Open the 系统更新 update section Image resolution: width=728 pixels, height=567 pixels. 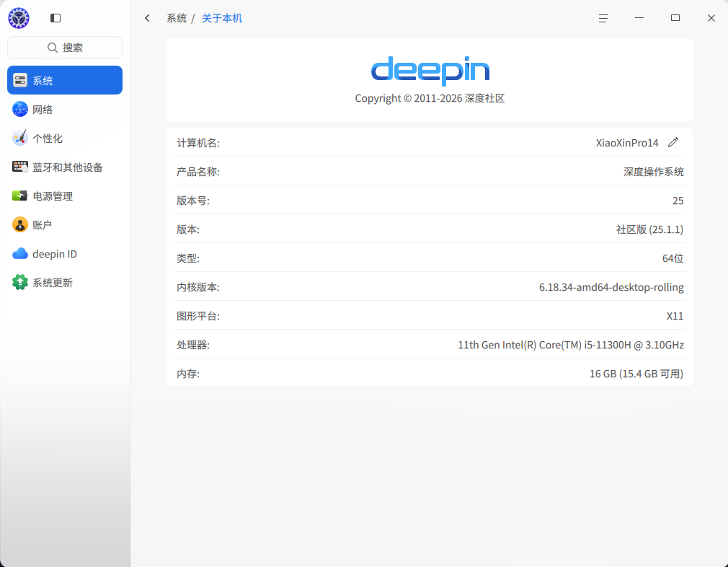click(x=65, y=283)
